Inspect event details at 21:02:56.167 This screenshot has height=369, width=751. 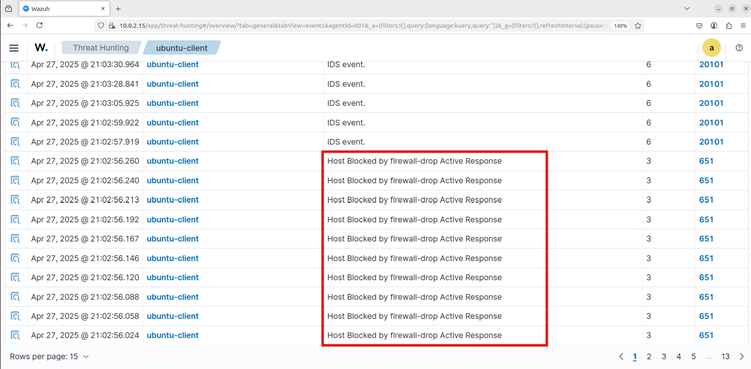pos(15,239)
